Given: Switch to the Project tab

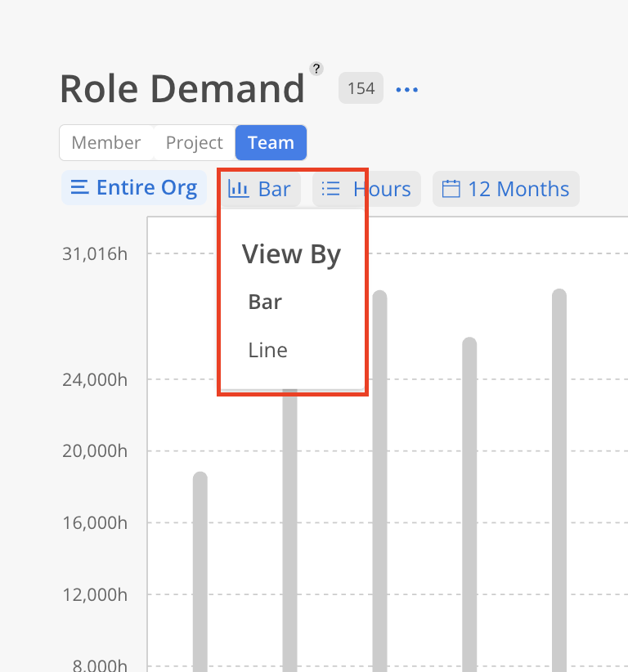Looking at the screenshot, I should pos(194,143).
